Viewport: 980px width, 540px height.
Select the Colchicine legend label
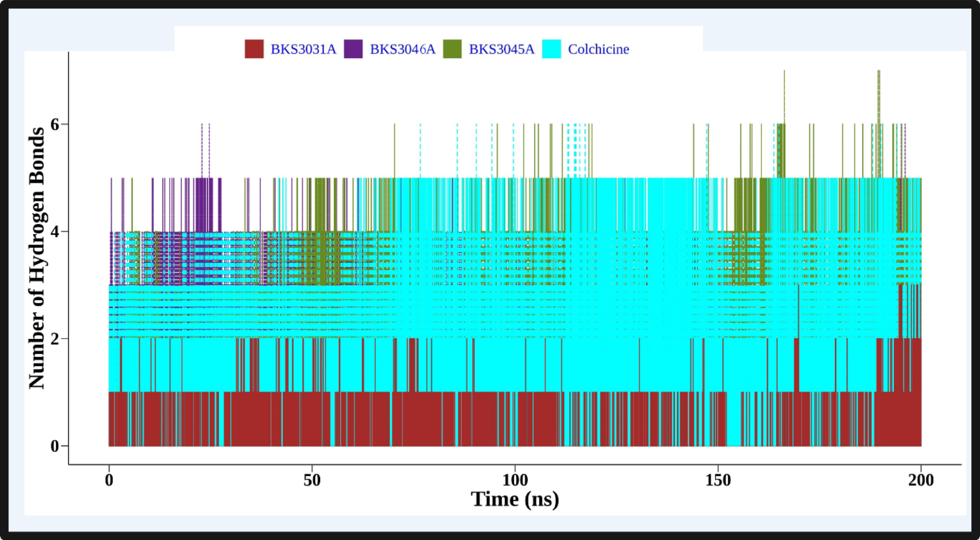(598, 49)
